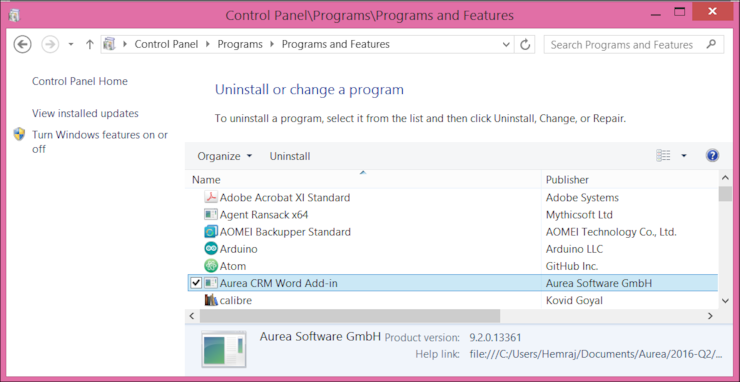Expand the chevron after Control Panel breadcrumb

(x=208, y=44)
